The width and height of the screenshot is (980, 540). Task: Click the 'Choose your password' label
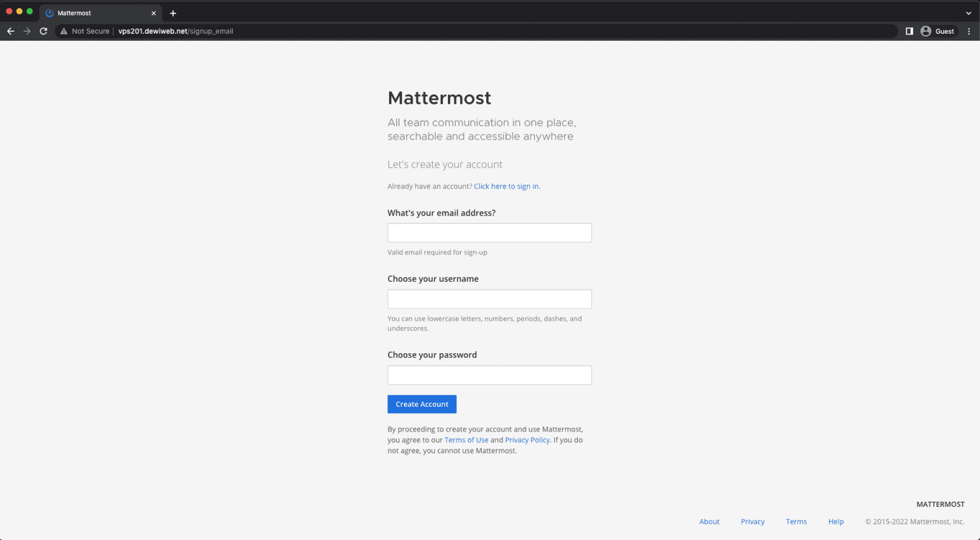tap(432, 355)
